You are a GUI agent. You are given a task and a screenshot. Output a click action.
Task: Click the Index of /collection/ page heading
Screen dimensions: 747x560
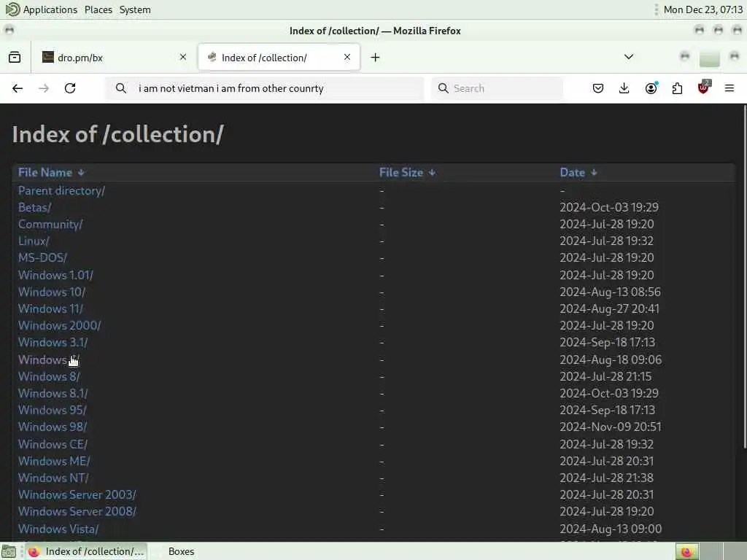(x=117, y=134)
